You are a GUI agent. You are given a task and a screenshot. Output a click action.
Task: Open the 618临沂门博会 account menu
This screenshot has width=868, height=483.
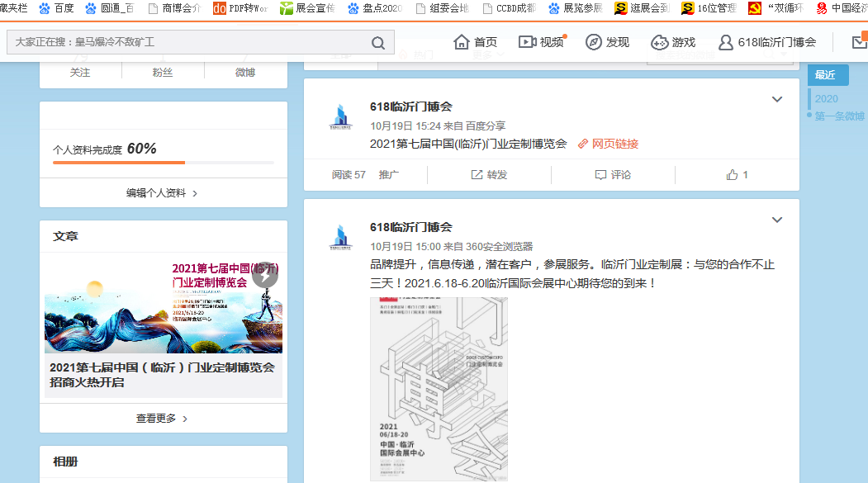pyautogui.click(x=767, y=42)
